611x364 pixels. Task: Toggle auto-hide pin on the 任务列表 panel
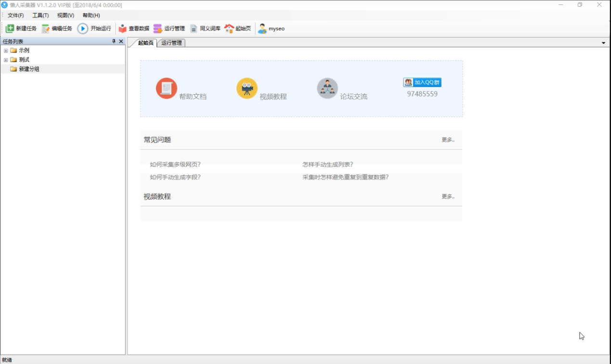pos(115,41)
